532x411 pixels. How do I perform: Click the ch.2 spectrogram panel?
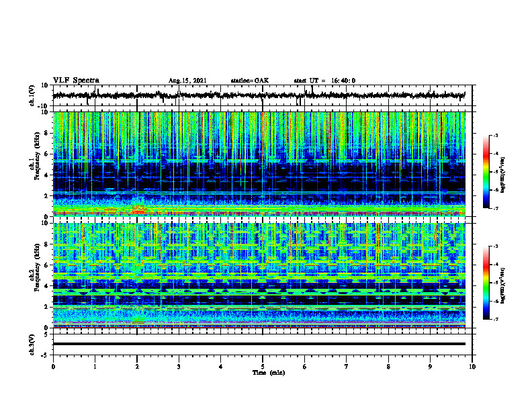tap(259, 275)
